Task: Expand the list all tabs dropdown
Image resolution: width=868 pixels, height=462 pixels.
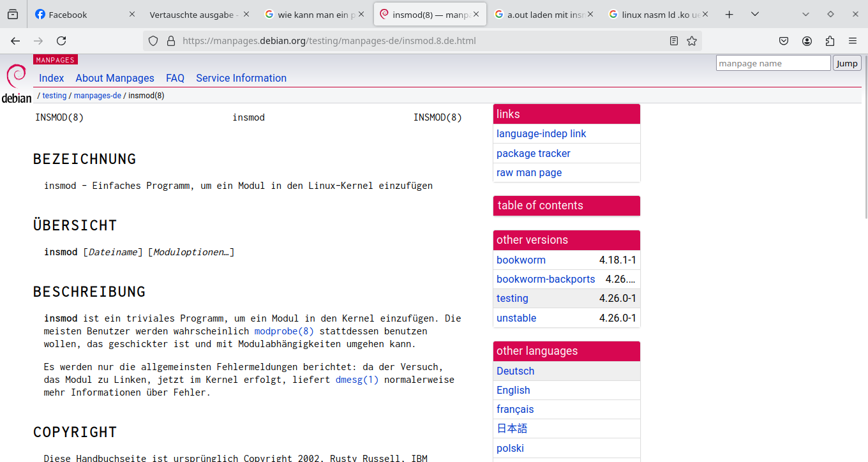Action: pyautogui.click(x=755, y=14)
